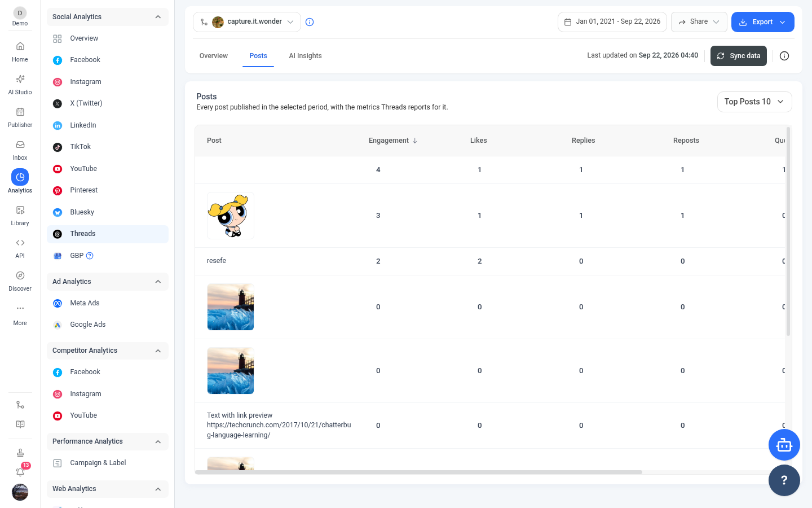Viewport: 812px width, 508px height.
Task: Open Campaign & Label
Action: (108, 463)
